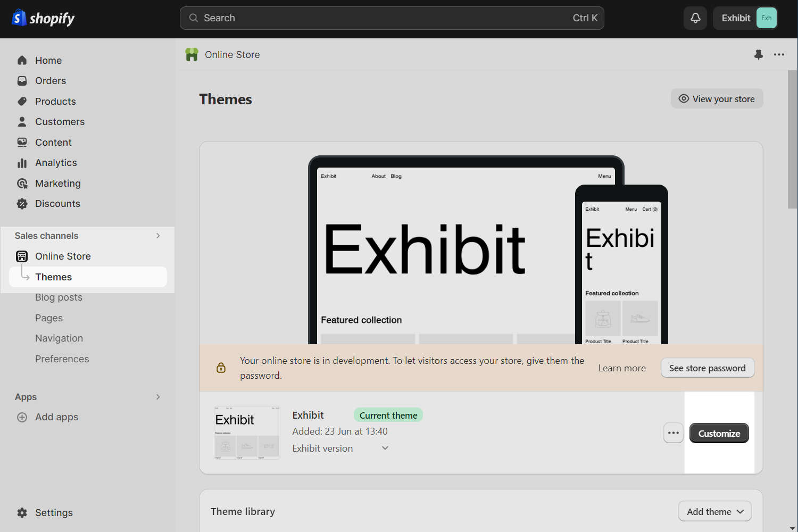Open the notifications bell
798x532 pixels.
pos(695,18)
